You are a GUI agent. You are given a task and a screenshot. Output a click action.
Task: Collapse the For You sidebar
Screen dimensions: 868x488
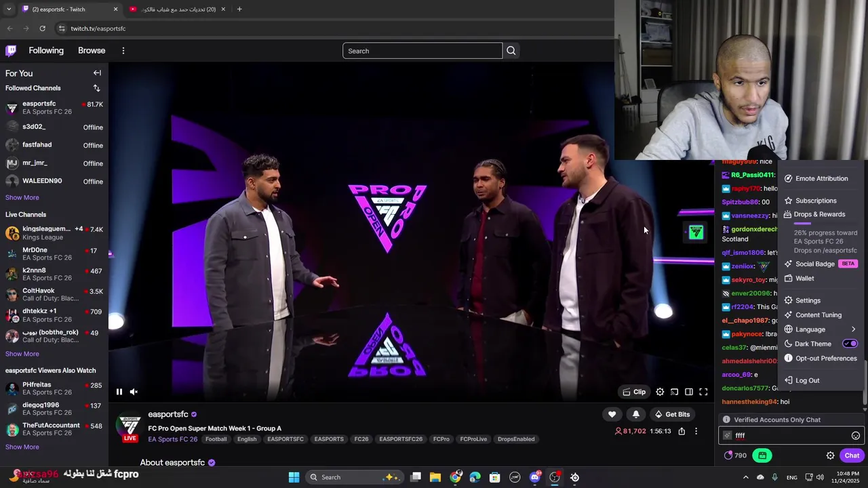click(97, 73)
